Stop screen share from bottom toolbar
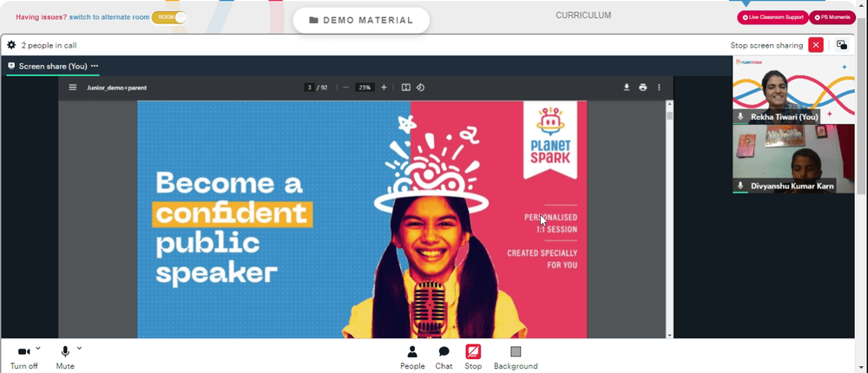The width and height of the screenshot is (868, 373). click(x=473, y=357)
